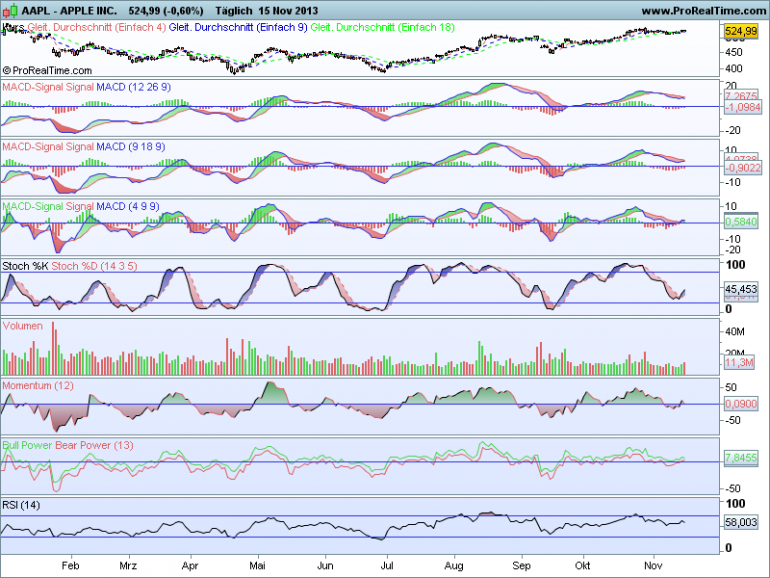Select the Gleit. Durchschnitt (Einfach 9) legend
This screenshot has height=578, width=770.
point(238,28)
